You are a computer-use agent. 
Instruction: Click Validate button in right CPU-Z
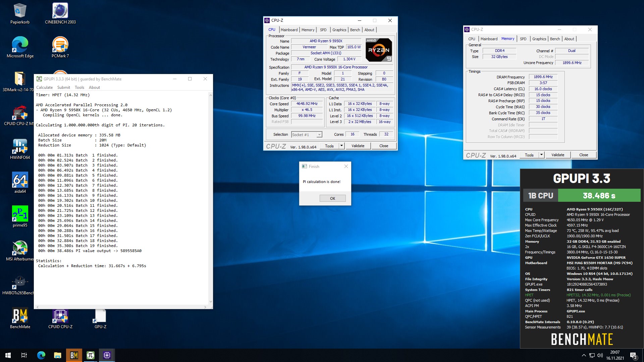pyautogui.click(x=558, y=155)
